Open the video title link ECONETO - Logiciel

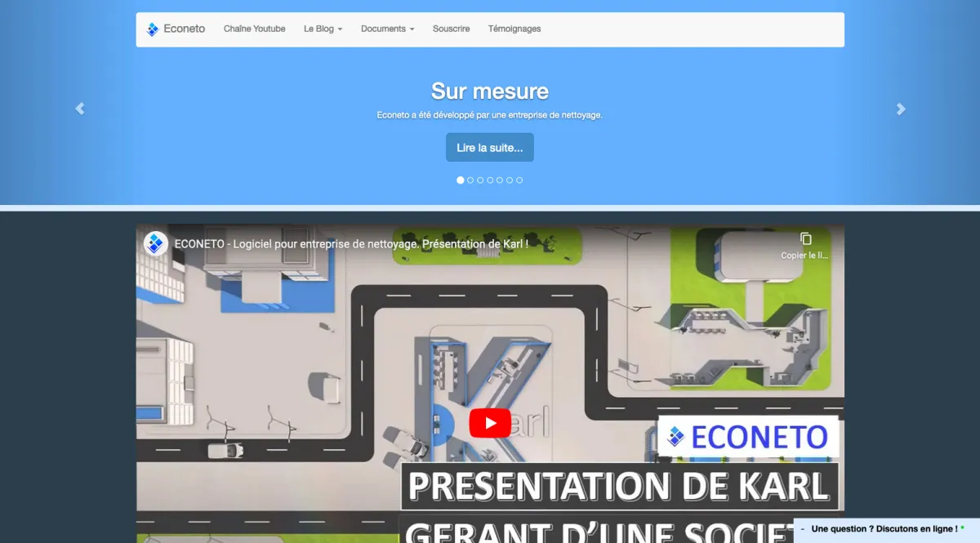pyautogui.click(x=351, y=243)
